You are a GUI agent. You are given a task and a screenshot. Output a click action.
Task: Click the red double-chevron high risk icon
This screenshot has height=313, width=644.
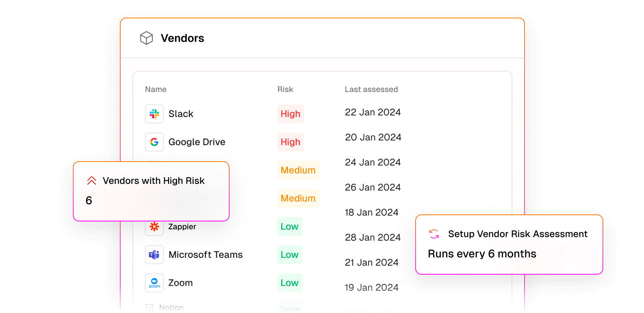(92, 180)
